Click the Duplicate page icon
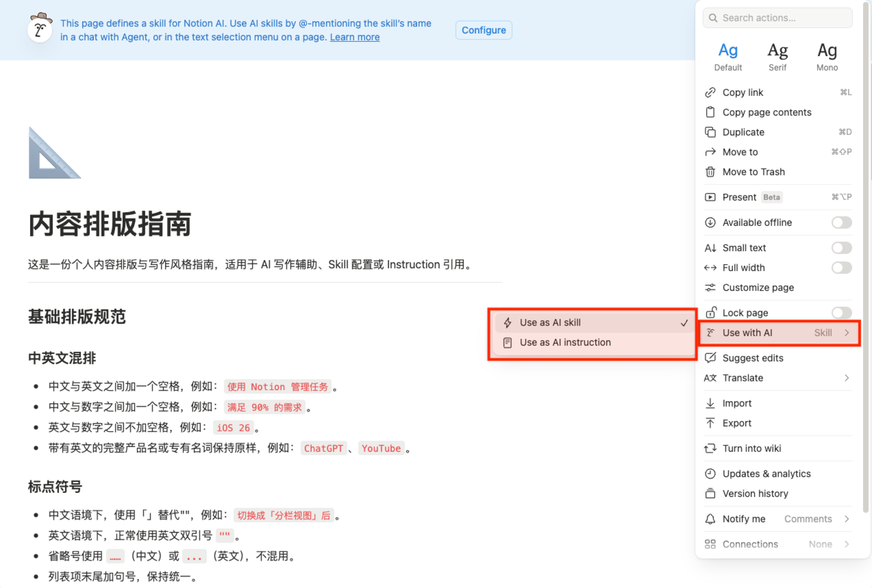Viewport: 872px width, 588px height. [710, 132]
